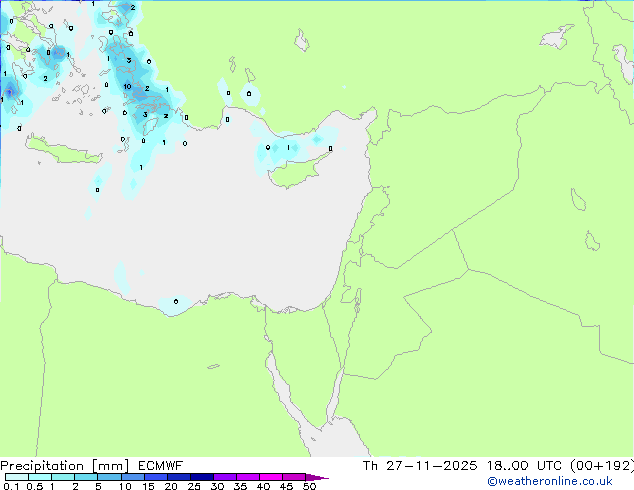This screenshot has width=634, height=490.
Task: Click the 'Precipitation [mm]' title text
Action: click(65, 466)
